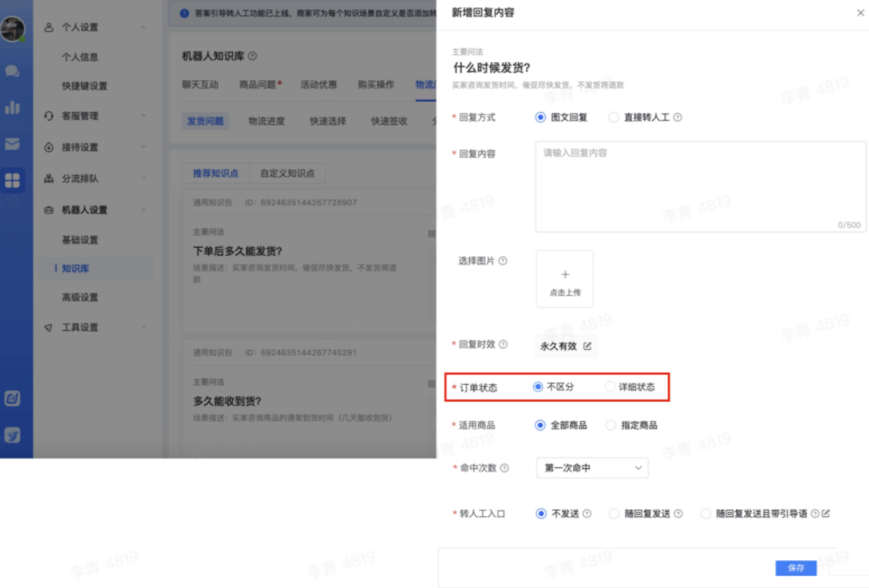Select the 随回复发送 radio option
This screenshot has height=588, width=869.
[614, 514]
